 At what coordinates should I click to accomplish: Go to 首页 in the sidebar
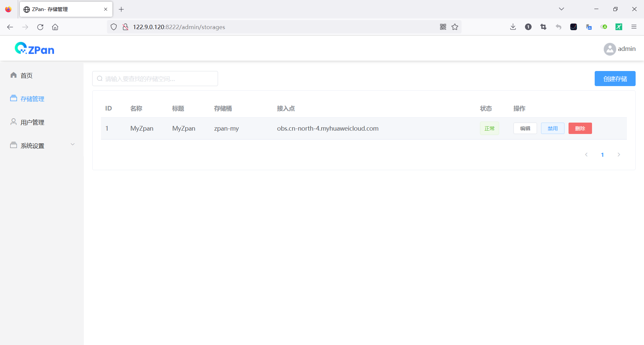click(x=26, y=75)
